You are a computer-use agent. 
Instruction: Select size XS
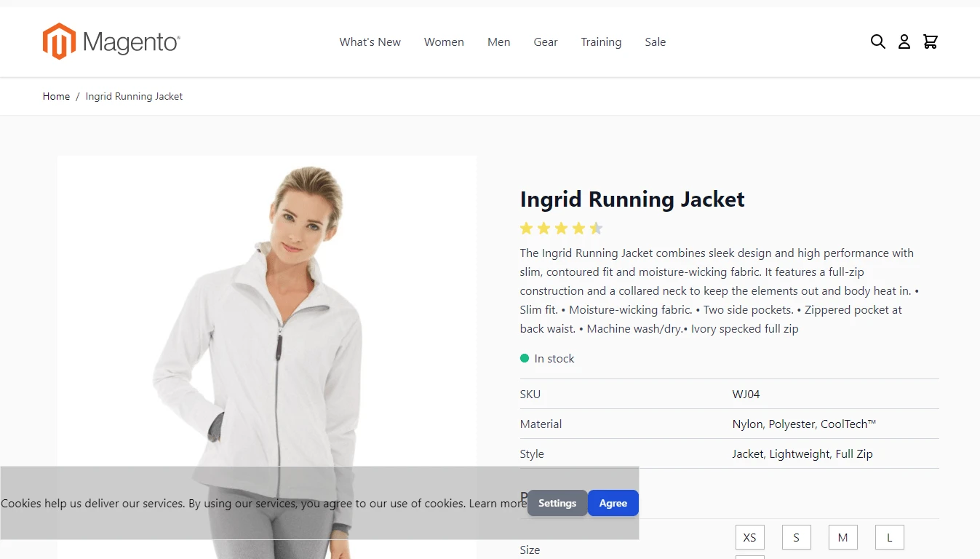point(749,538)
